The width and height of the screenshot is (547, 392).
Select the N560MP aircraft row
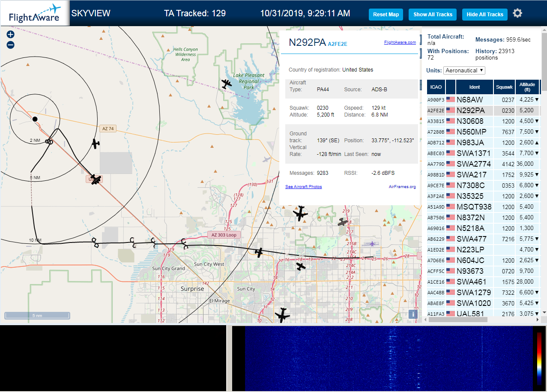pyautogui.click(x=483, y=132)
